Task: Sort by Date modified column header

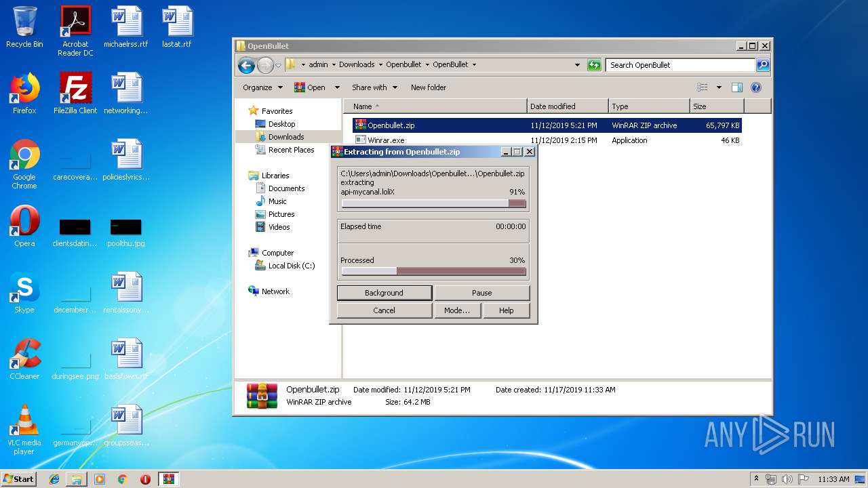Action: click(x=568, y=106)
